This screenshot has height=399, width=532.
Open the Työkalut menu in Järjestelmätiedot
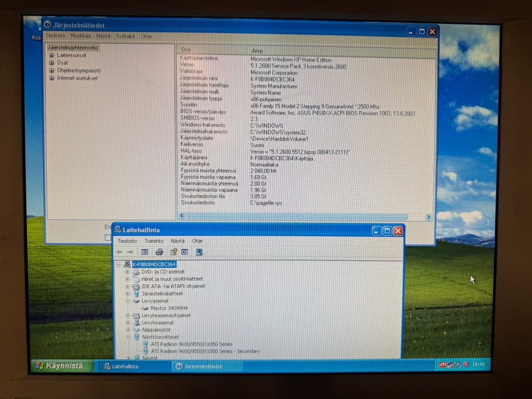coord(126,36)
